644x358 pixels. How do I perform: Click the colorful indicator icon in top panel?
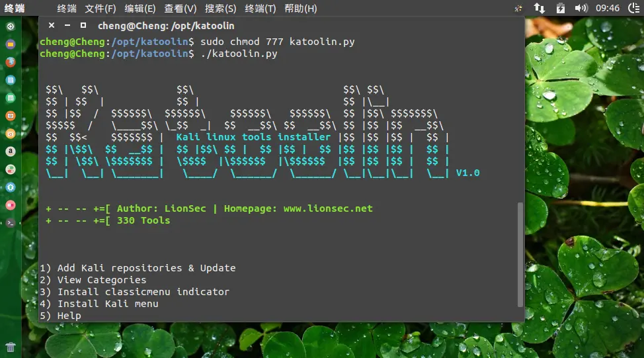click(x=518, y=8)
